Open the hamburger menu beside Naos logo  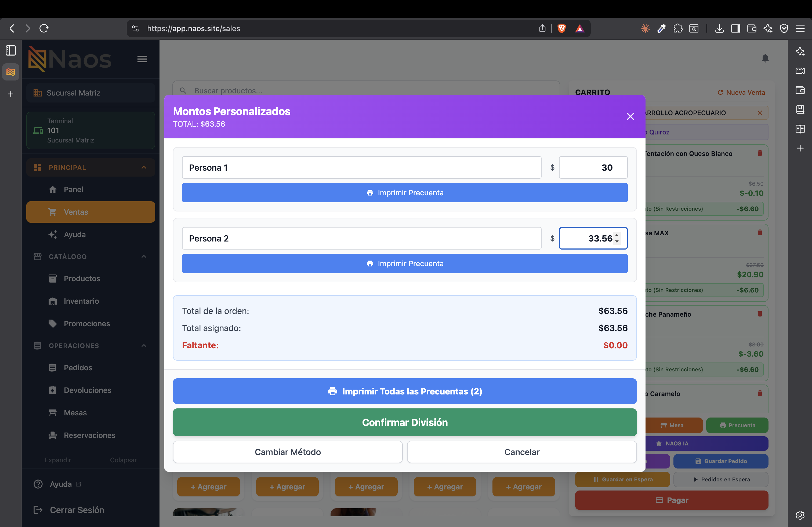[142, 59]
